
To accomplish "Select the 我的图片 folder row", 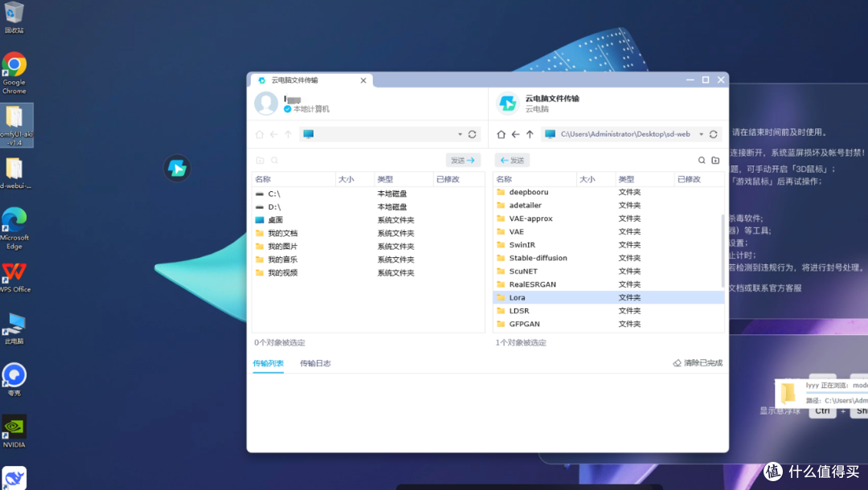I will pos(368,247).
